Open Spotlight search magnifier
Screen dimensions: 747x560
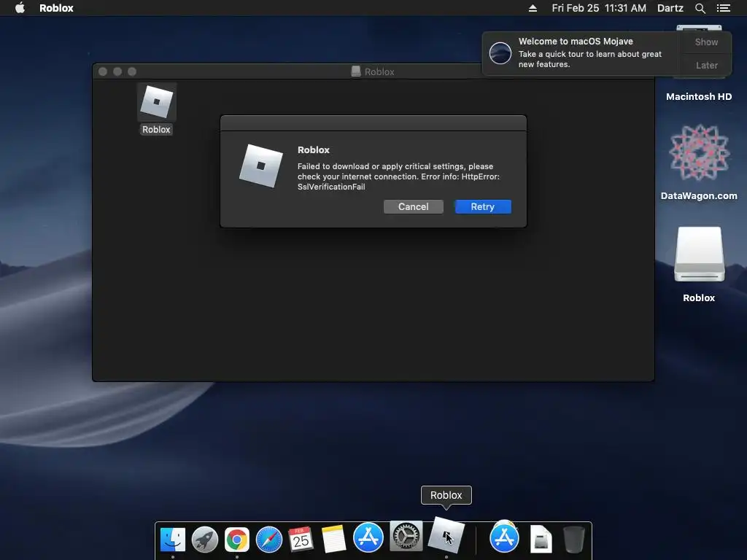point(700,8)
